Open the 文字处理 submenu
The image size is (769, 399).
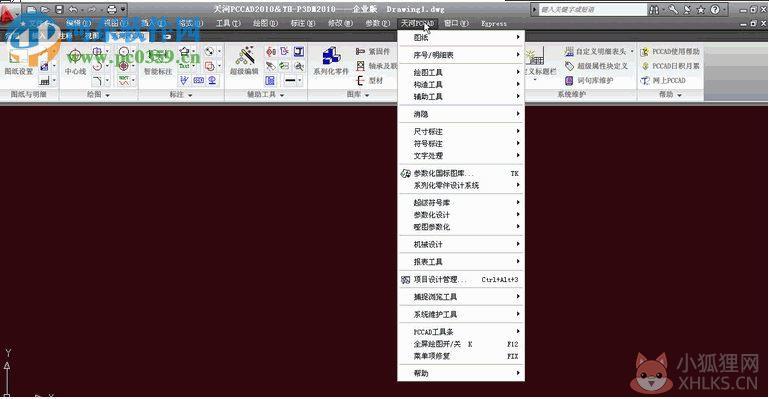pos(461,156)
